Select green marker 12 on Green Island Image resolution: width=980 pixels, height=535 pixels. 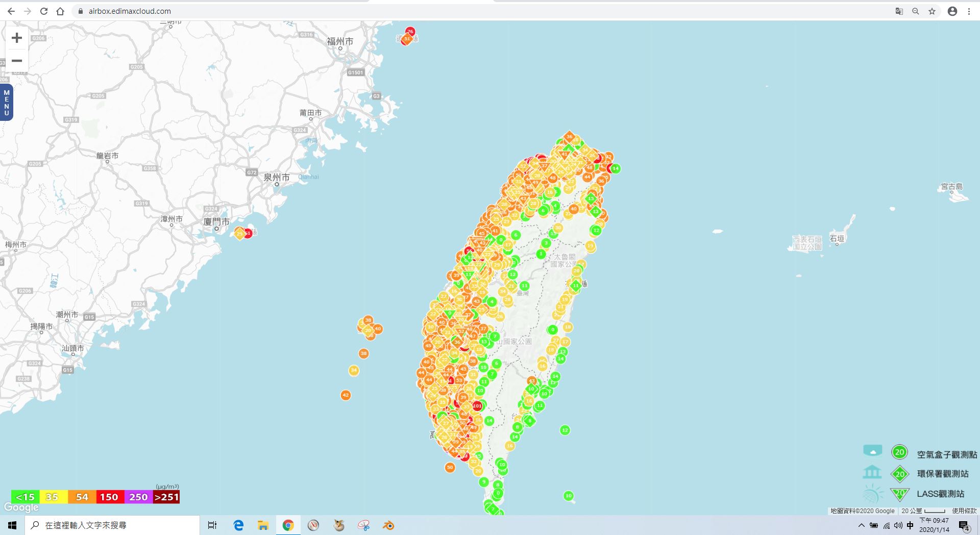(x=565, y=430)
